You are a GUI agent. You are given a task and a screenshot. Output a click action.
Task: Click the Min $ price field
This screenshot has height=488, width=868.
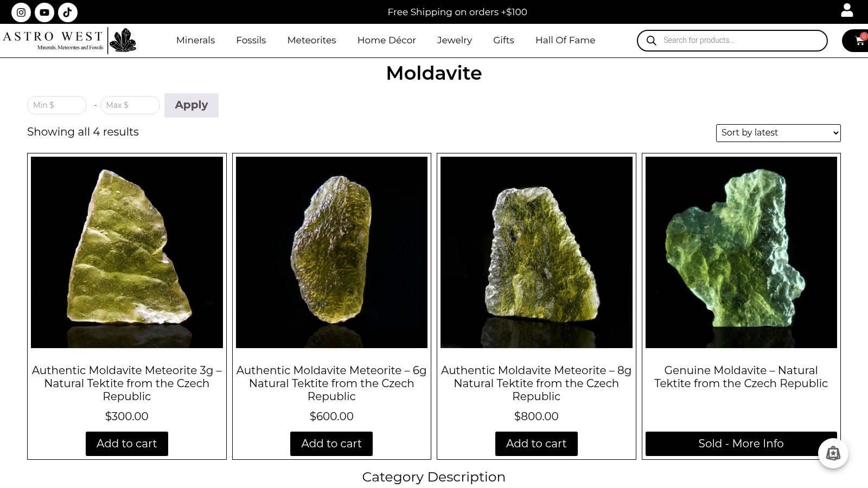point(57,105)
